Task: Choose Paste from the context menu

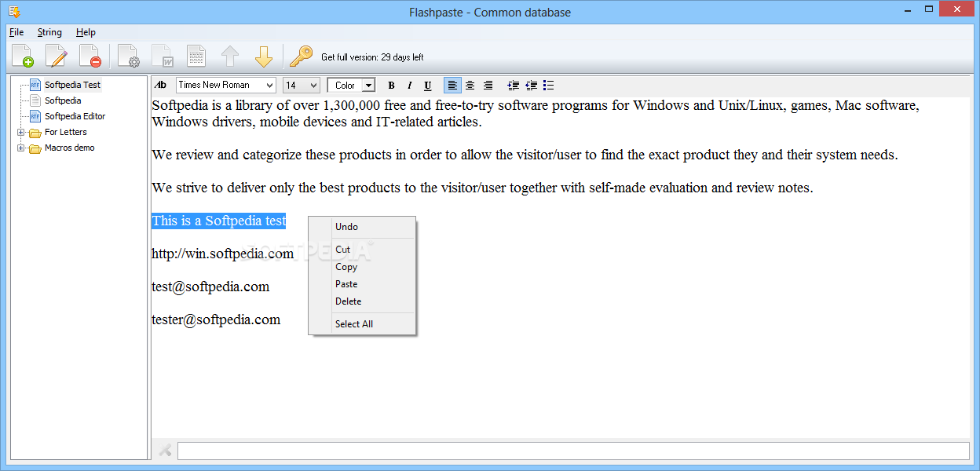Action: coord(362,284)
